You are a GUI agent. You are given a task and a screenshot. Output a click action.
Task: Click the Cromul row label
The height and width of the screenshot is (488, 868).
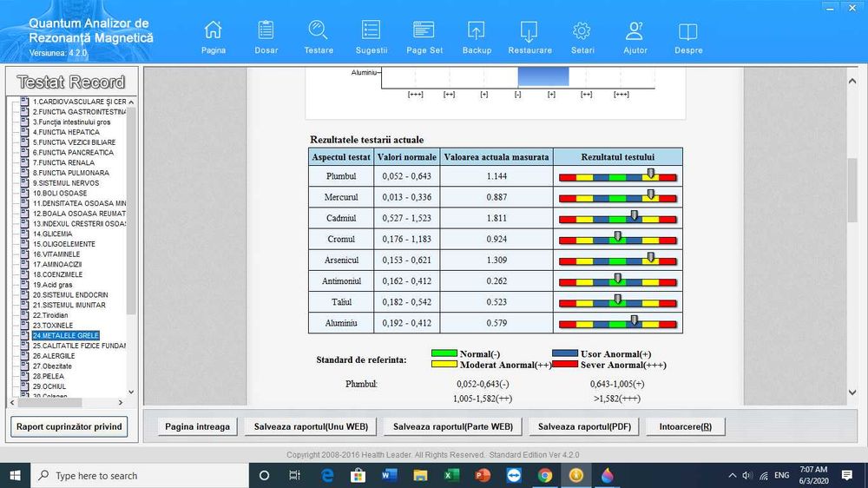coord(341,240)
